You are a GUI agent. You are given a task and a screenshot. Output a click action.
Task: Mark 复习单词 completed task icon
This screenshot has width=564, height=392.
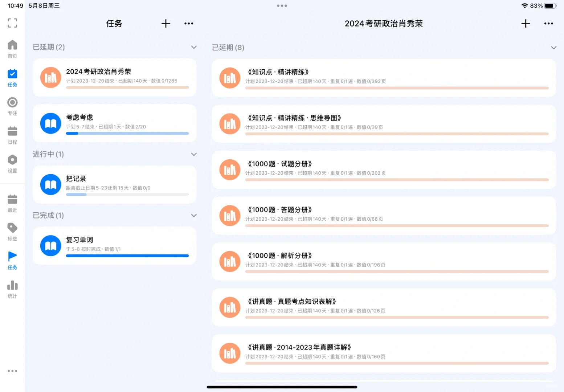click(x=50, y=245)
